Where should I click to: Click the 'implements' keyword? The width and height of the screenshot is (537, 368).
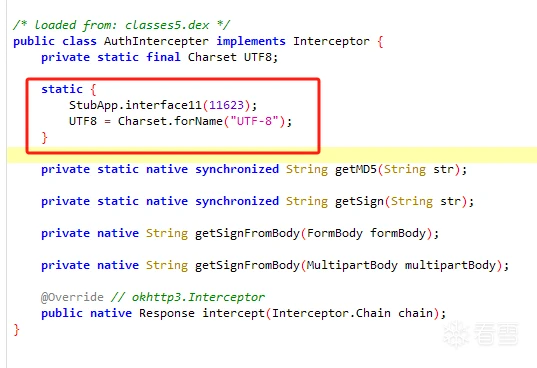click(251, 41)
